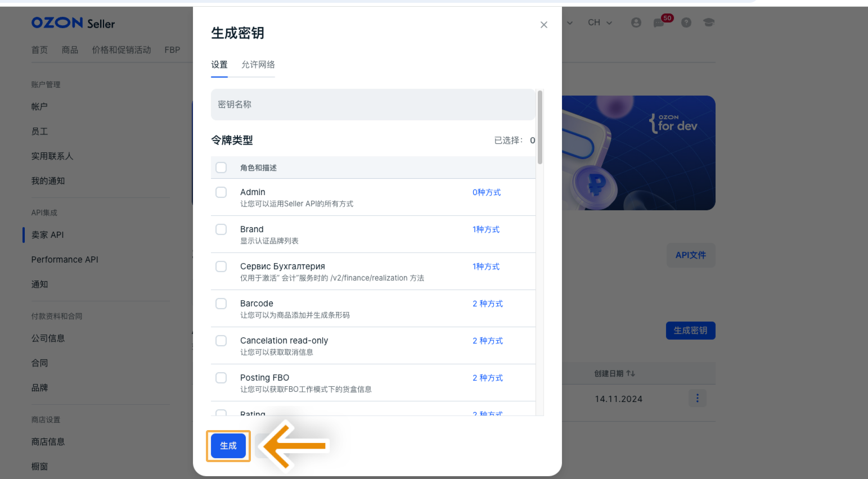Click the 账户管理 sidebar section label
The width and height of the screenshot is (868, 479).
46,84
